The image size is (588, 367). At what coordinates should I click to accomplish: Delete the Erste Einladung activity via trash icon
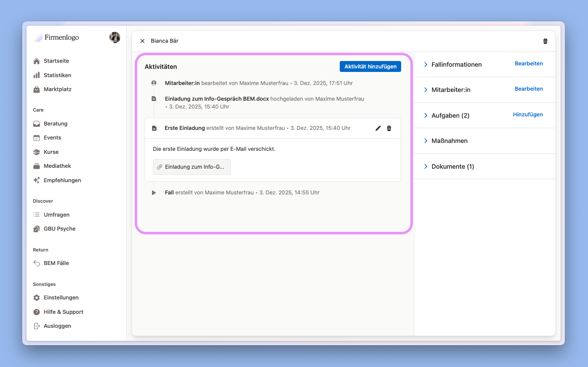pos(389,128)
